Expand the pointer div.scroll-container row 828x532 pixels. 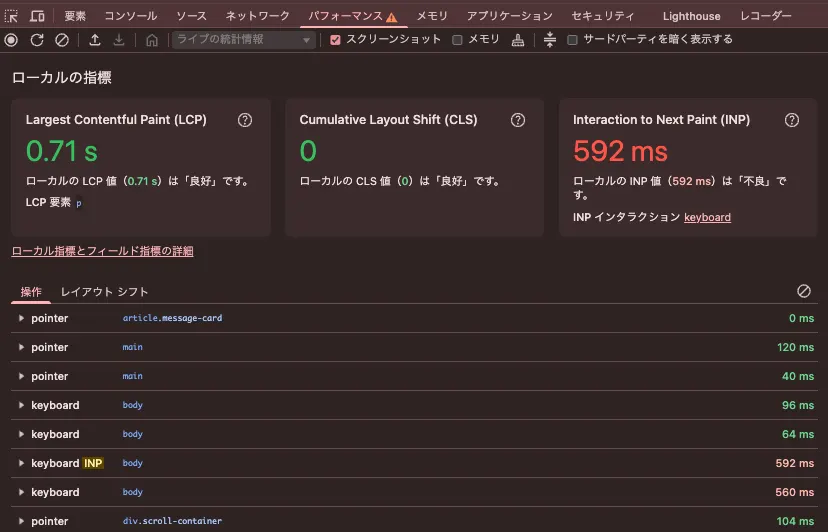pyautogui.click(x=21, y=521)
